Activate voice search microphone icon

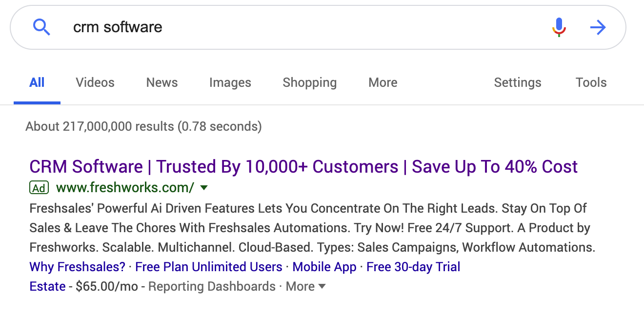pyautogui.click(x=559, y=27)
